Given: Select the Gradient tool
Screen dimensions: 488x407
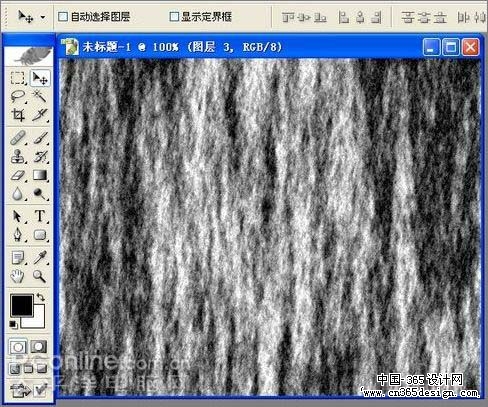Looking at the screenshot, I should tap(40, 175).
